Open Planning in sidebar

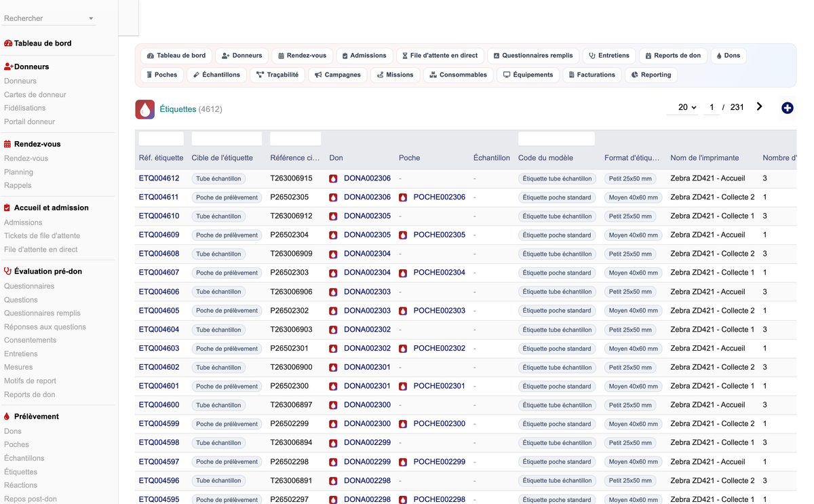[x=18, y=172]
